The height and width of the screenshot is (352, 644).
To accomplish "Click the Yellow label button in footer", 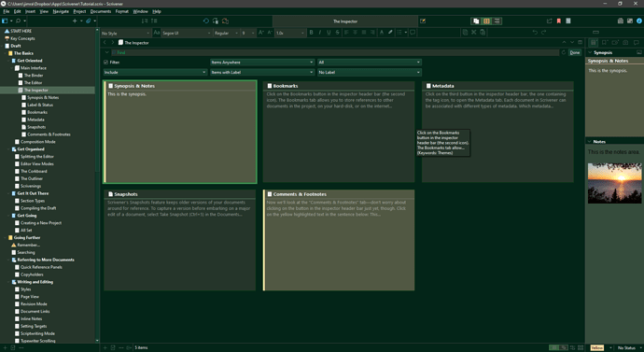I will point(597,348).
